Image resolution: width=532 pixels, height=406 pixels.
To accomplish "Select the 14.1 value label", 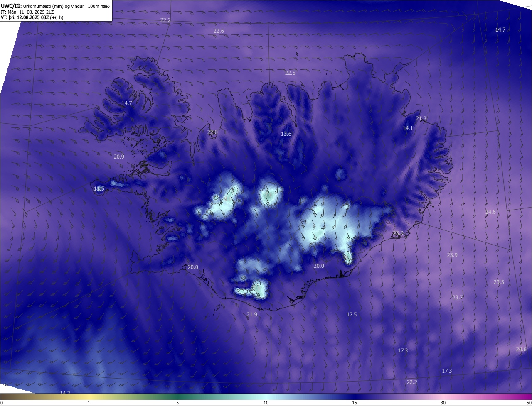I will (408, 128).
